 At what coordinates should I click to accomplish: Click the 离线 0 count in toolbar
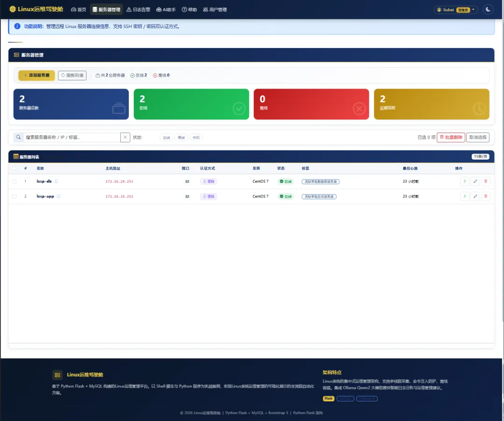click(161, 75)
